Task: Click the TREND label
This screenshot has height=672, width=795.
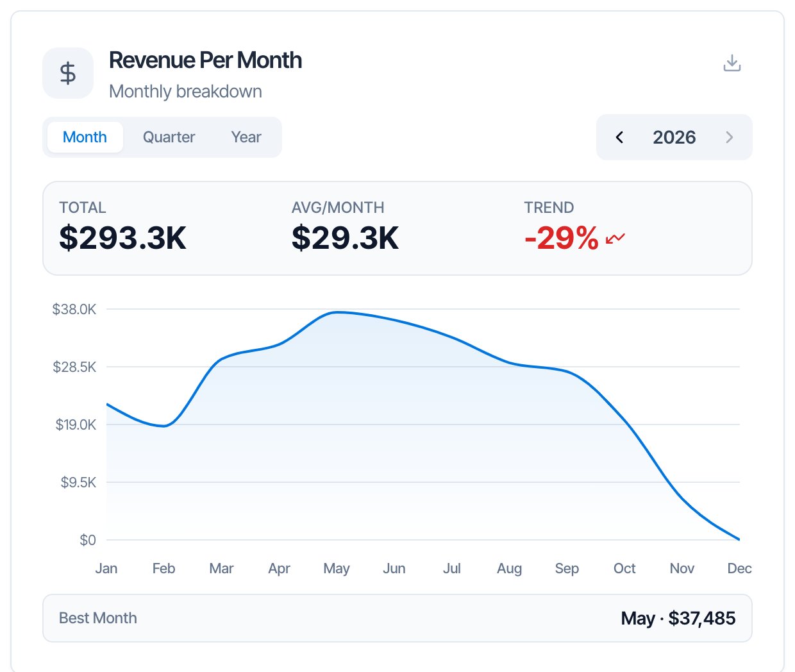Action: [x=549, y=208]
